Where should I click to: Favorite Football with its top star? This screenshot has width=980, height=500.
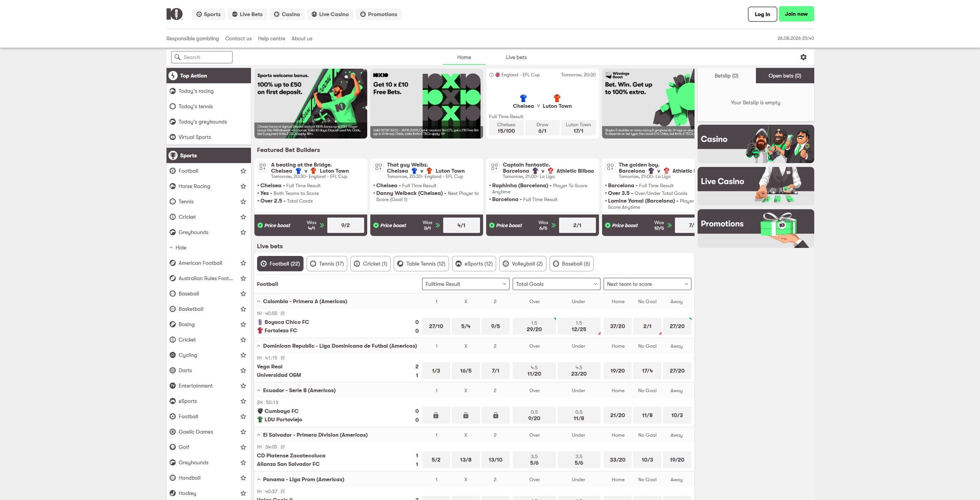pos(243,171)
